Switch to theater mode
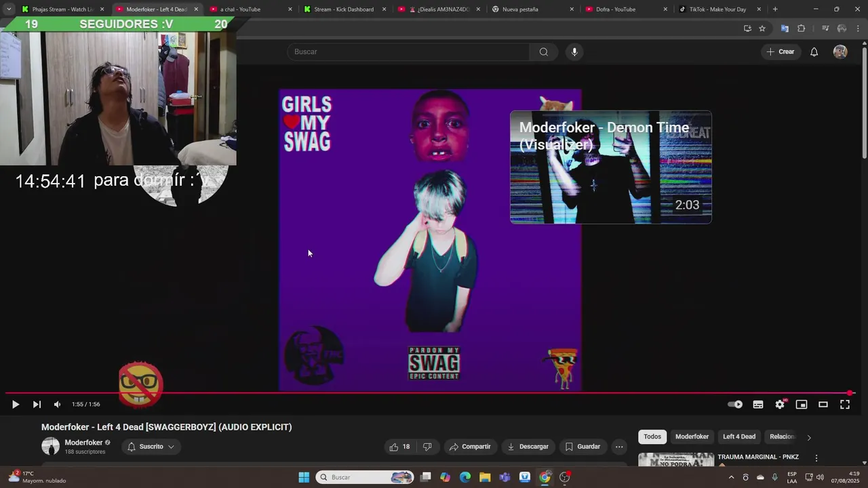868x488 pixels. pos(823,405)
